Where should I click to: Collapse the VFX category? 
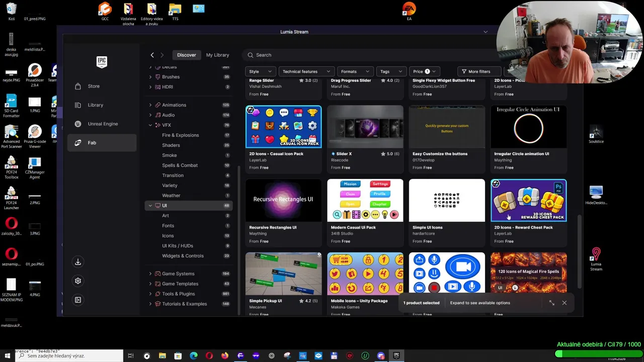150,125
